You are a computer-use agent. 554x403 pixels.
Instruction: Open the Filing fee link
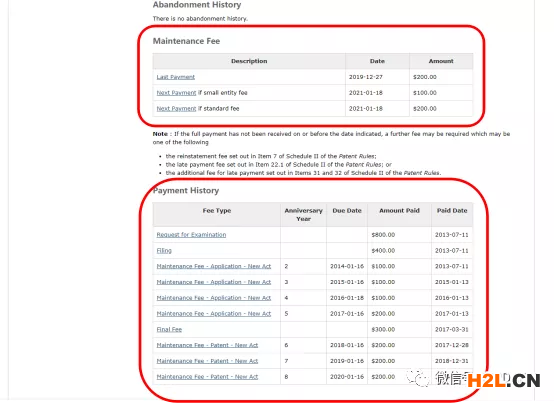164,251
